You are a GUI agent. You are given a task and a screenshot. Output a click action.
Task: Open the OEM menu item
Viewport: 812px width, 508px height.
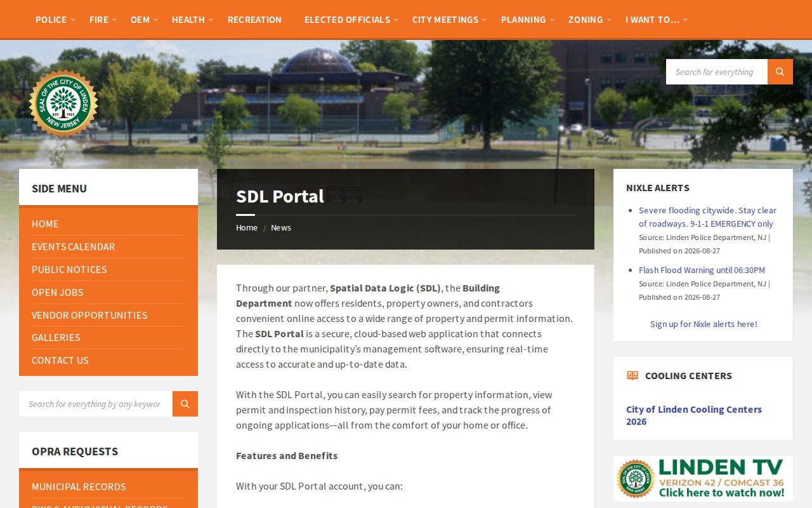coord(140,20)
